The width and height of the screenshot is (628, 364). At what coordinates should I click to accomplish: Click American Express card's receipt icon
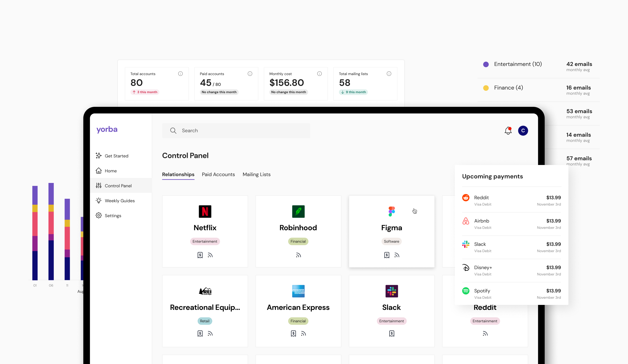tap(293, 334)
